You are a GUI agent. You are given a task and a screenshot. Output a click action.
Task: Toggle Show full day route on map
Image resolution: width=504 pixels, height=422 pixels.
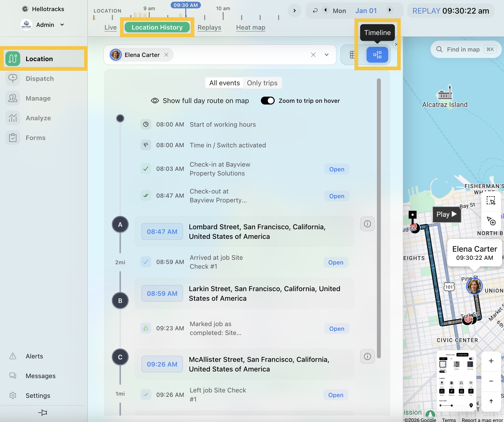click(x=200, y=101)
